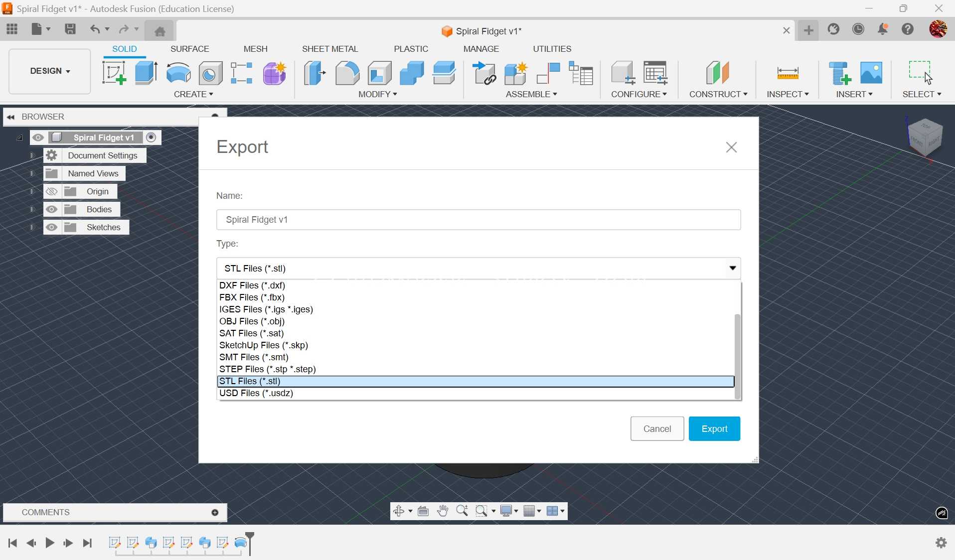
Task: Select the Combine tool
Action: pos(412,73)
